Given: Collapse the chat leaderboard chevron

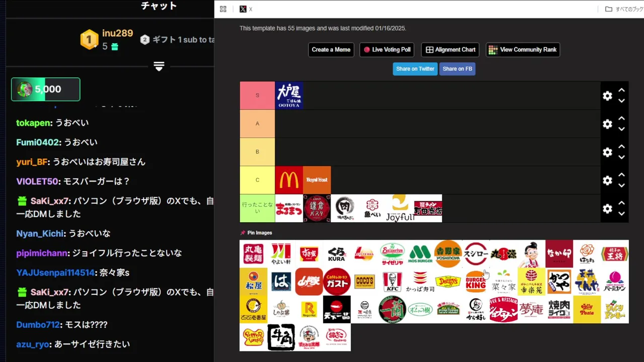Looking at the screenshot, I should 159,66.
